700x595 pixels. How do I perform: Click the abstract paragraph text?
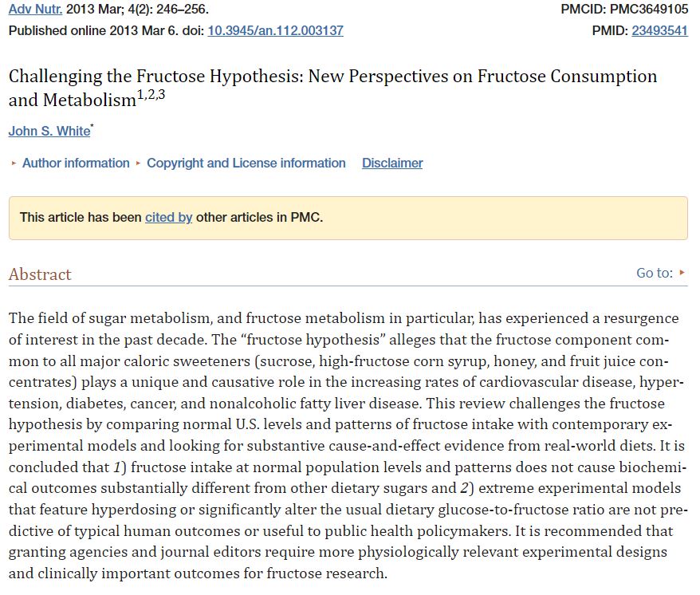pyautogui.click(x=347, y=445)
